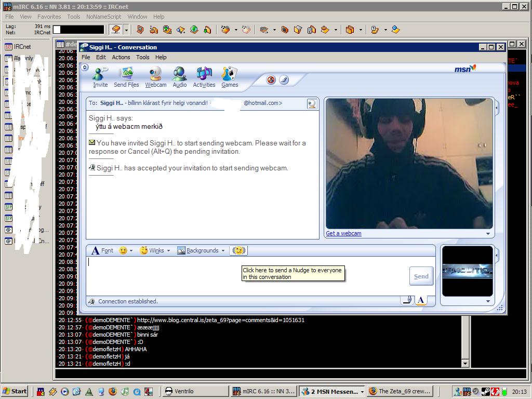532x399 pixels.
Task: Click the mIRC channel scrollbar down arrow
Action: point(465,363)
